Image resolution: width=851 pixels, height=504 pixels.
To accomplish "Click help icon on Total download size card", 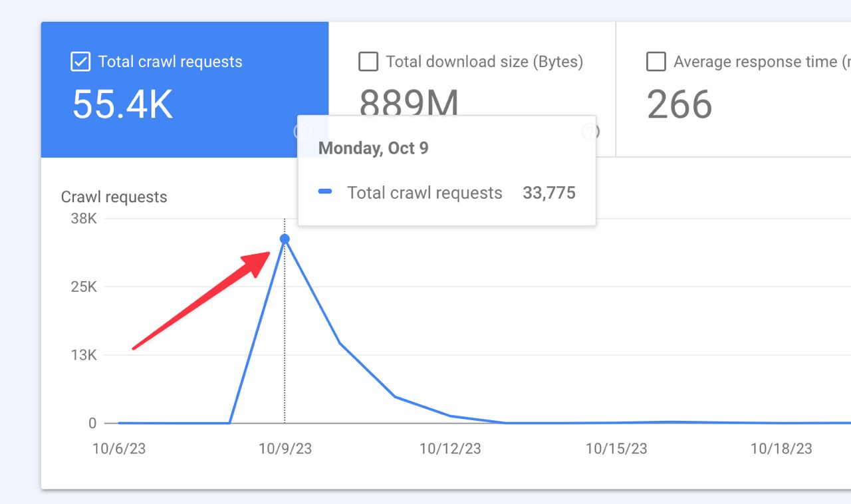I will point(590,132).
